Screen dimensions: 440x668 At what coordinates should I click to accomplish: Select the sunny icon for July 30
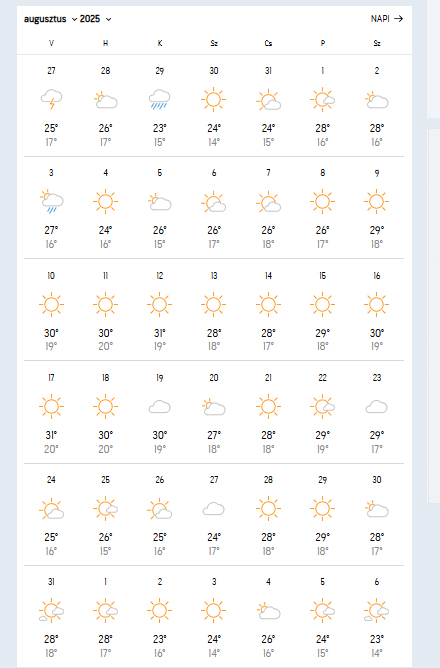213,100
